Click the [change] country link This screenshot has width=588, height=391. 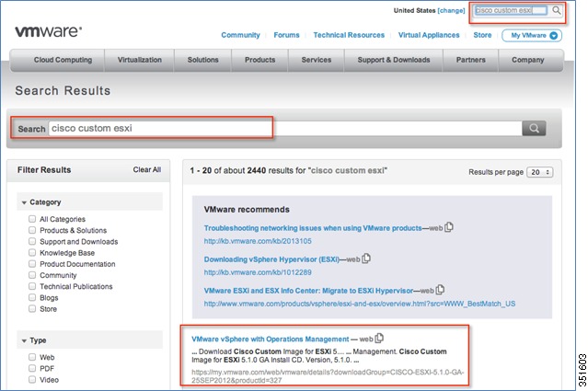pyautogui.click(x=451, y=10)
